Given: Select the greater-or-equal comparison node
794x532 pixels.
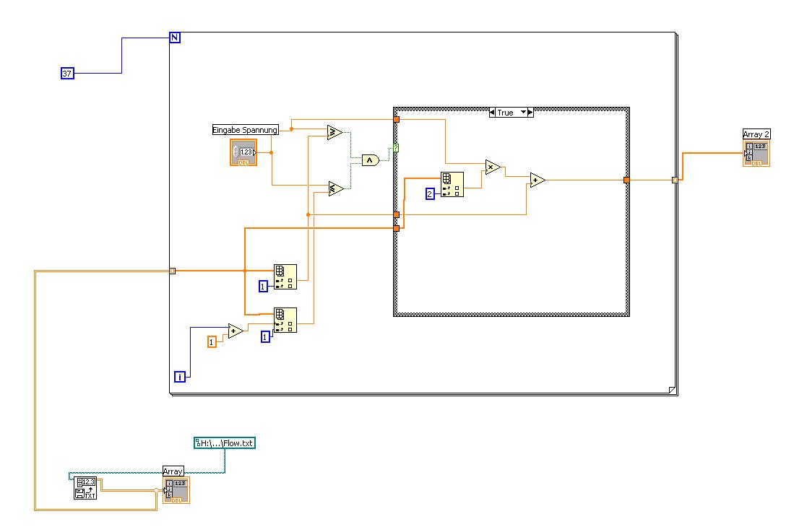Looking at the screenshot, I should coord(335,133).
